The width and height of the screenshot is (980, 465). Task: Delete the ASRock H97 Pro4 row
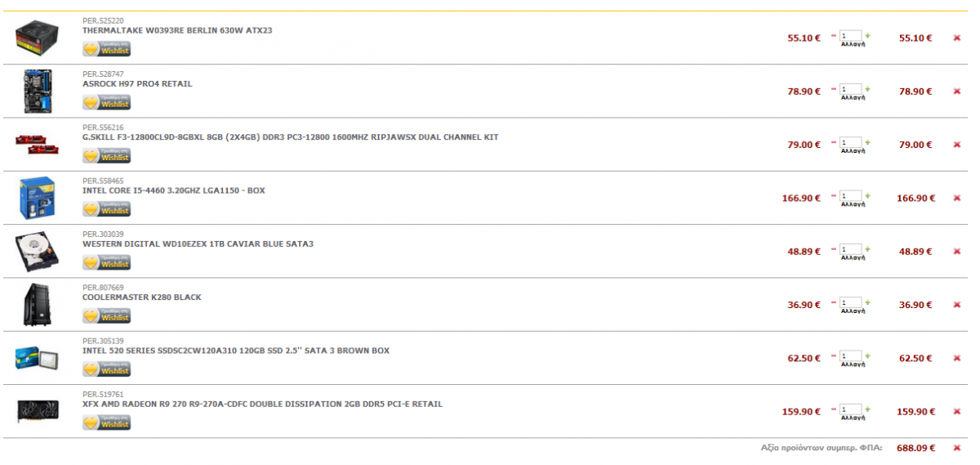(x=956, y=92)
